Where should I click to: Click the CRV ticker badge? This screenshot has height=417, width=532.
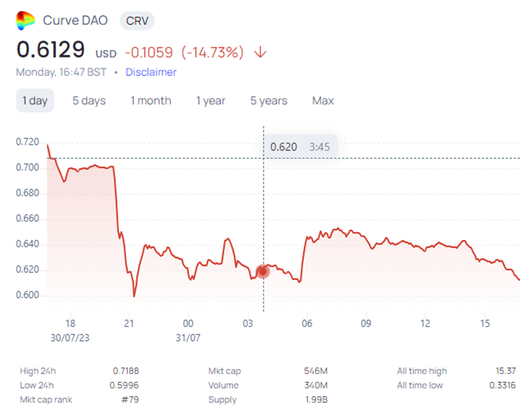point(137,21)
